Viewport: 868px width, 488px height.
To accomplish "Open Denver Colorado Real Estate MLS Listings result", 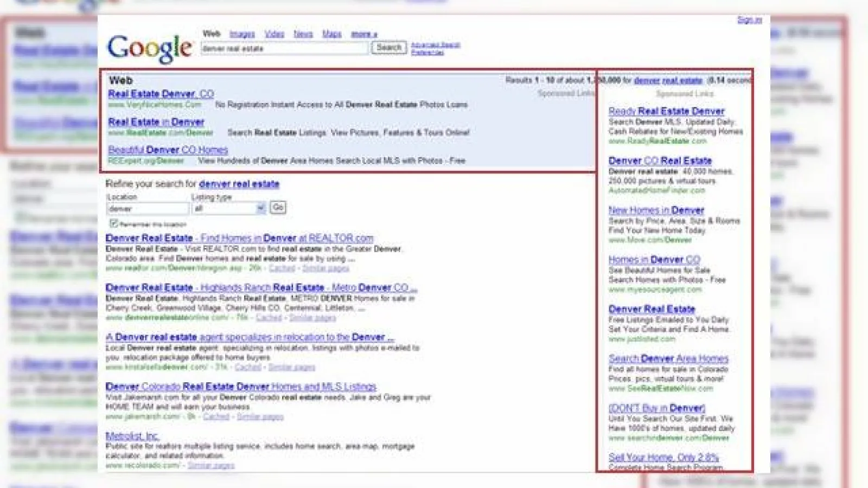I will pos(241,387).
